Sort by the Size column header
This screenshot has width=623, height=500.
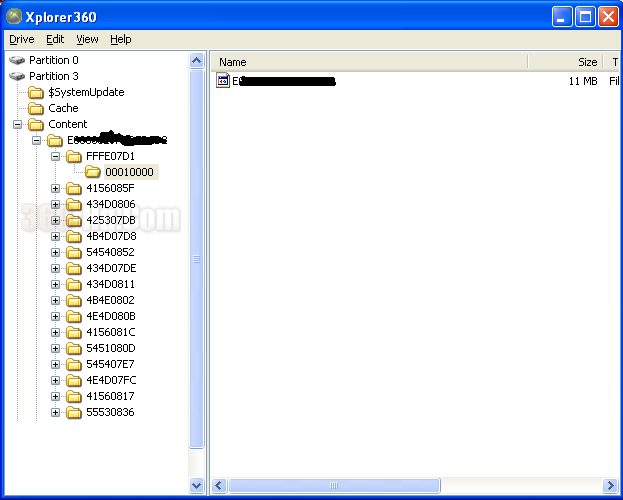pyautogui.click(x=565, y=62)
